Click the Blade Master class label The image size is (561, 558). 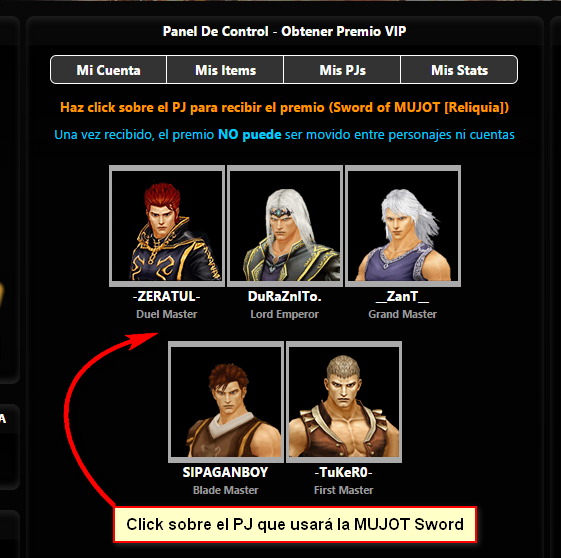[x=225, y=490]
